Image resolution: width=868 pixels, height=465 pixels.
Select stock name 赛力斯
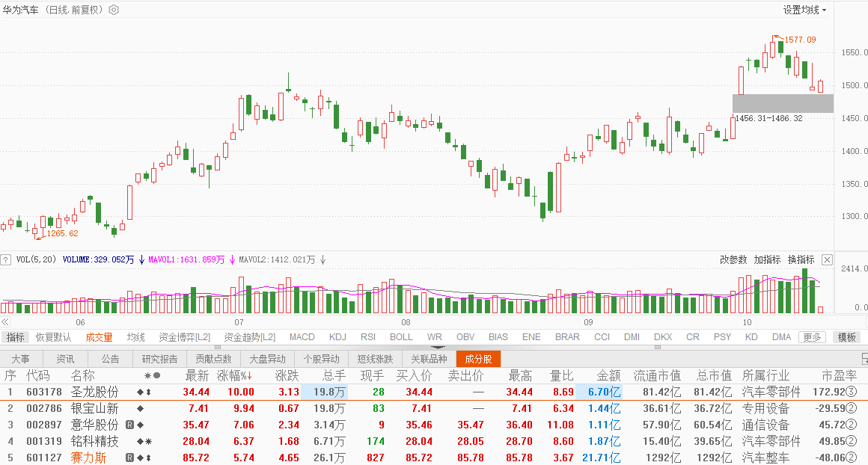88,458
